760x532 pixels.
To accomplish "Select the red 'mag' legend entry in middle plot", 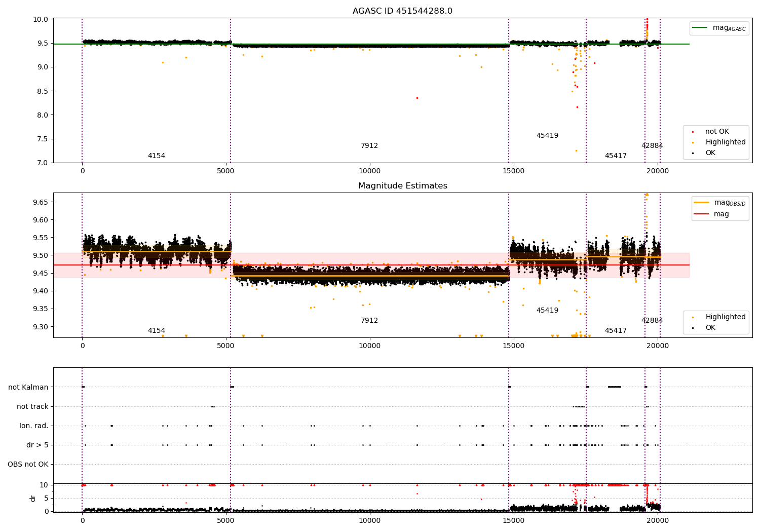I will (712, 214).
